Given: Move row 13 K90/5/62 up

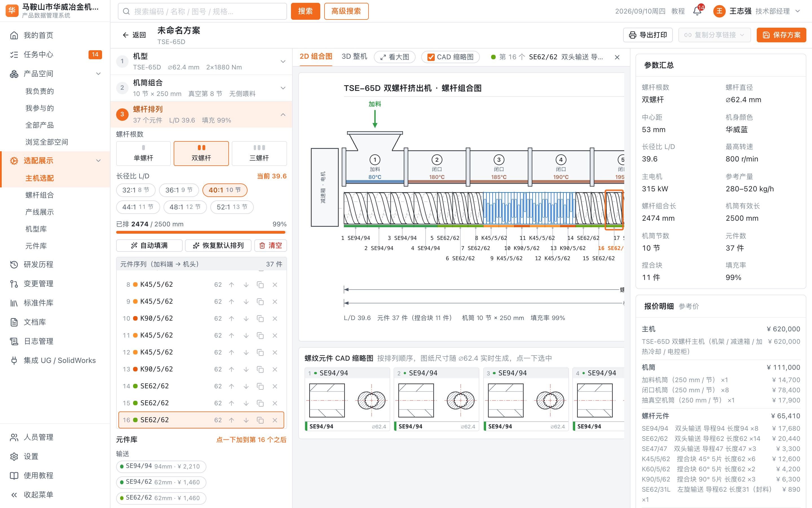Looking at the screenshot, I should point(231,369).
